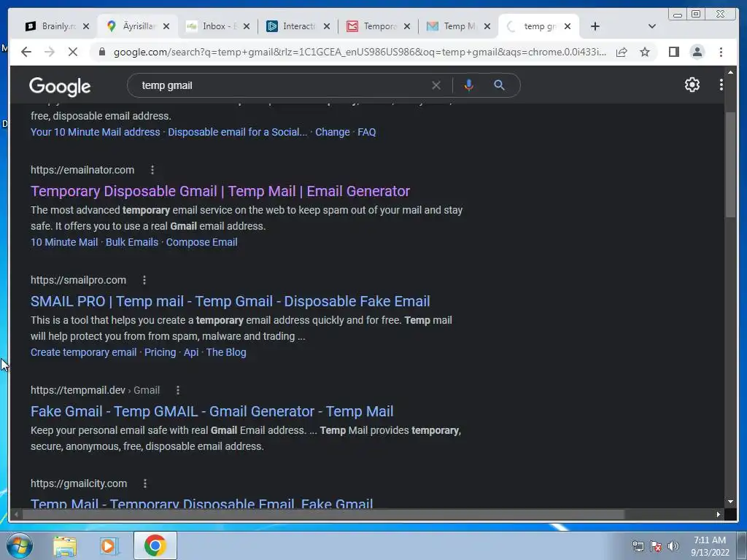Click the scroll down arrow
Image resolution: width=747 pixels, height=560 pixels.
point(730,502)
